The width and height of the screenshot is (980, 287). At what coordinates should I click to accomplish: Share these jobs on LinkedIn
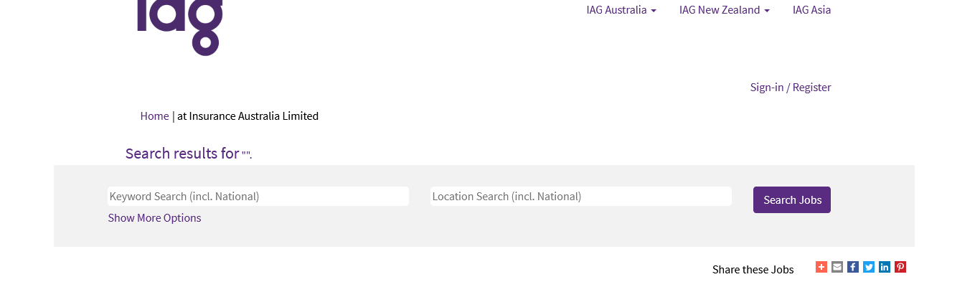(885, 267)
